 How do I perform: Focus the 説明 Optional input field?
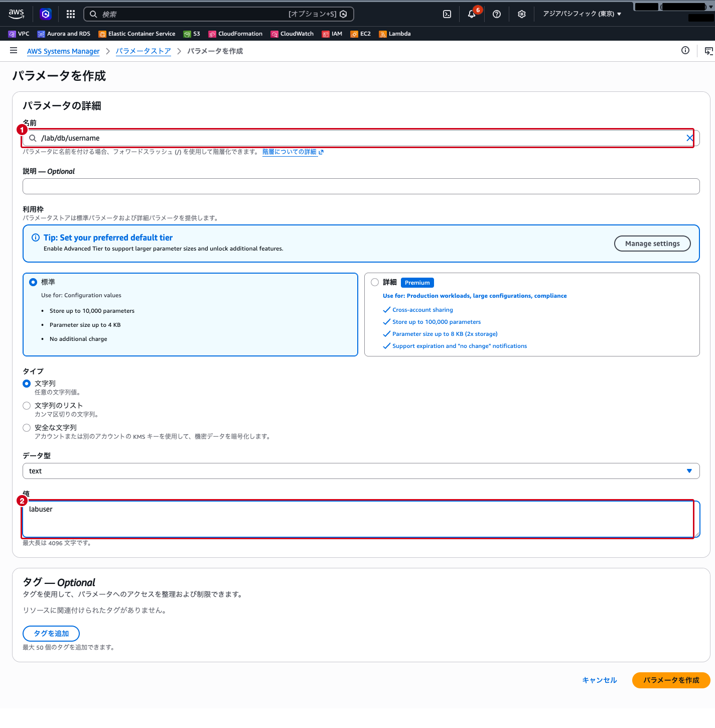click(361, 186)
